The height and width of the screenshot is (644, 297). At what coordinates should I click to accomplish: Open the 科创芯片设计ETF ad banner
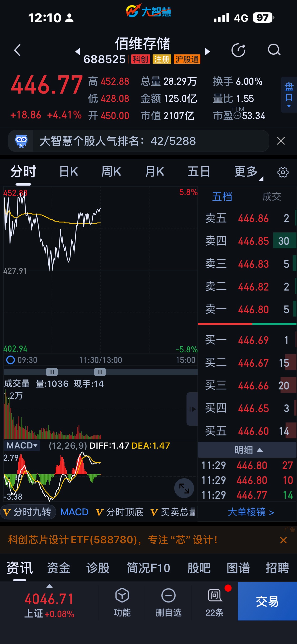(x=113, y=540)
